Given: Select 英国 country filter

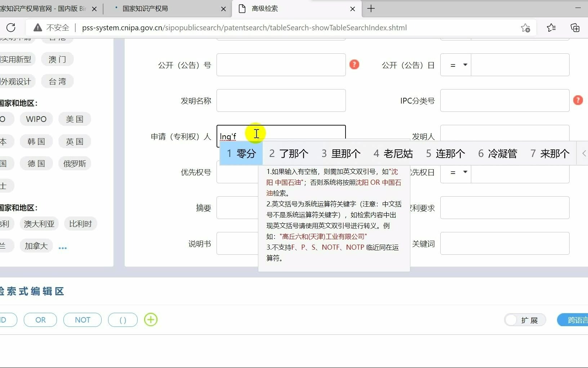Looking at the screenshot, I should click(75, 141).
